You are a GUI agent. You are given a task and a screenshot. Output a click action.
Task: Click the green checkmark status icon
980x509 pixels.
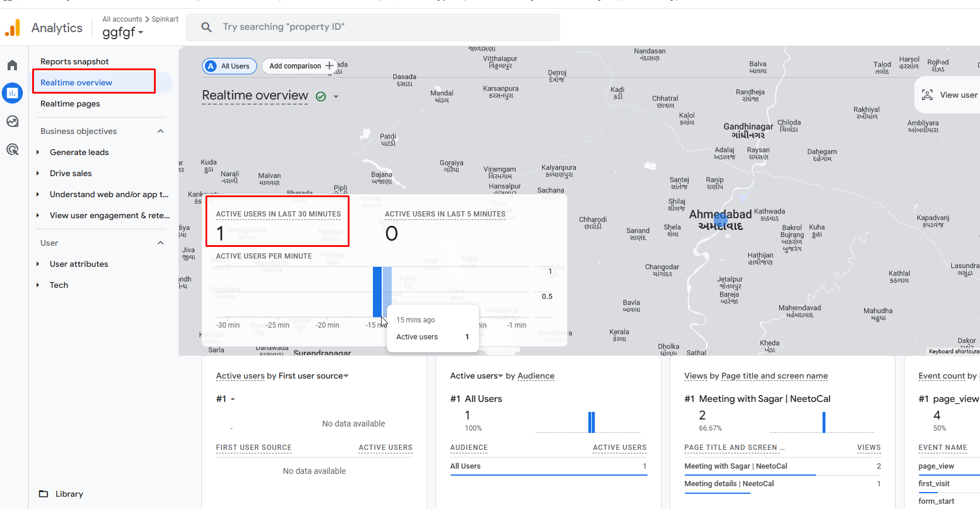pyautogui.click(x=321, y=97)
